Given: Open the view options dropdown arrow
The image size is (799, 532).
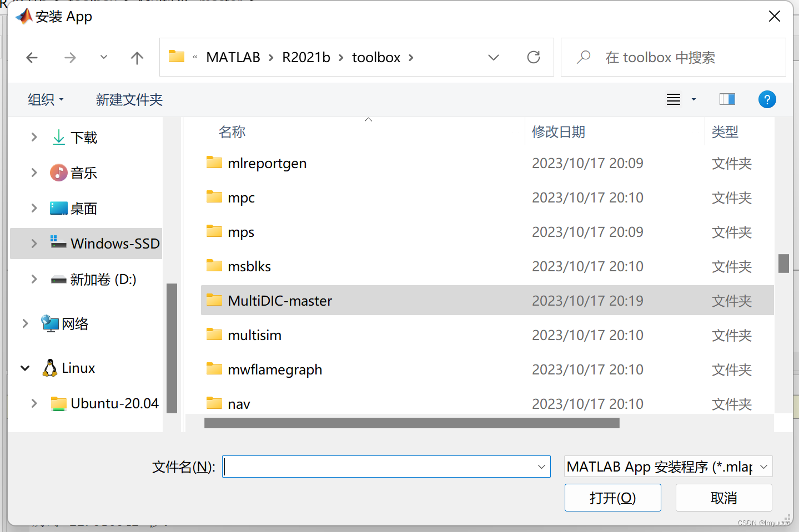Looking at the screenshot, I should pos(694,99).
